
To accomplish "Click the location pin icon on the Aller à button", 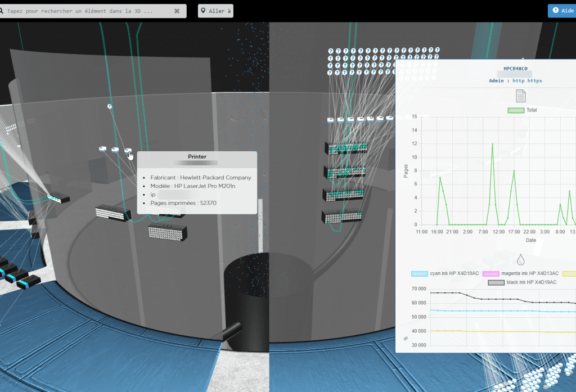I will [x=202, y=10].
